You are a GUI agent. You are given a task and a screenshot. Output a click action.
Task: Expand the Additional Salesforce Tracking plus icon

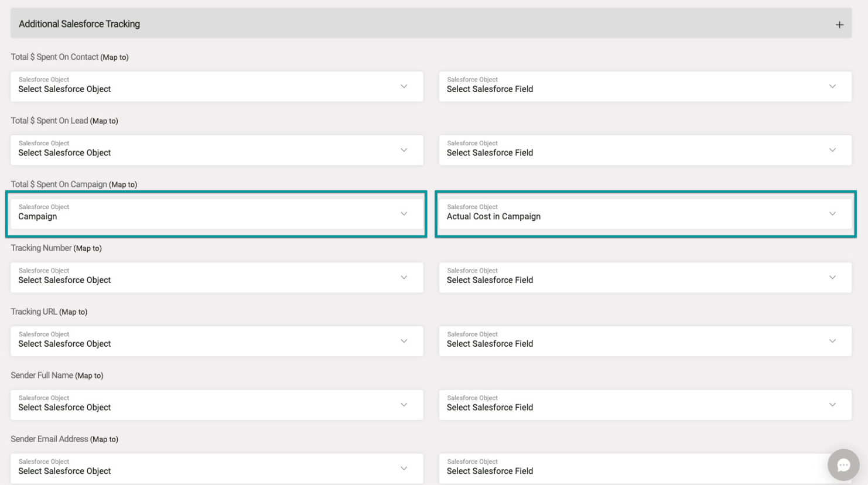coord(839,25)
